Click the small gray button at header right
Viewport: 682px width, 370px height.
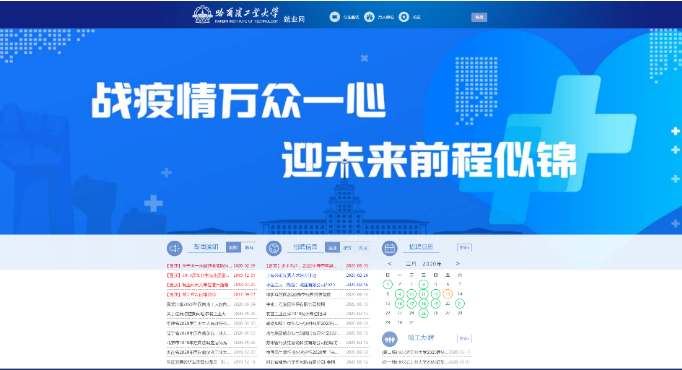click(479, 17)
